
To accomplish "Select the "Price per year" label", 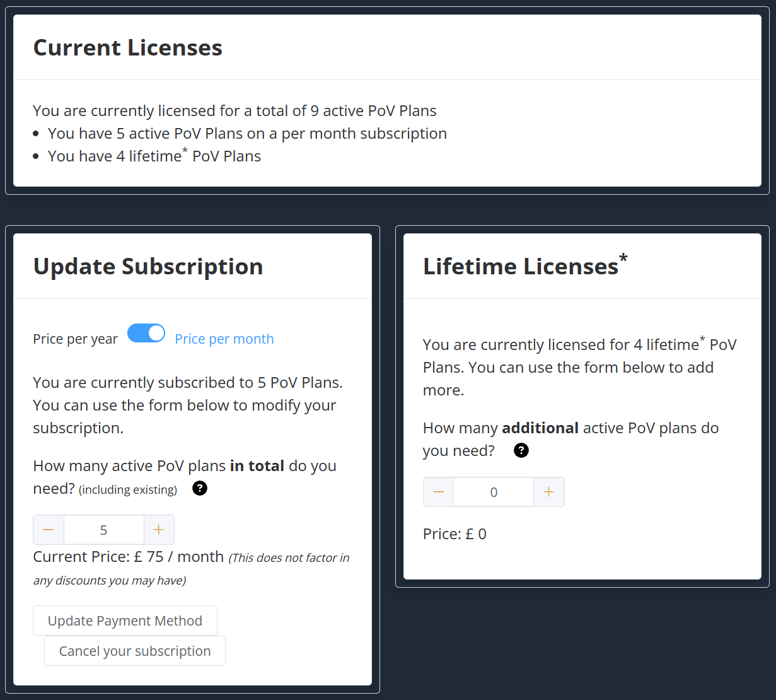I will [75, 339].
